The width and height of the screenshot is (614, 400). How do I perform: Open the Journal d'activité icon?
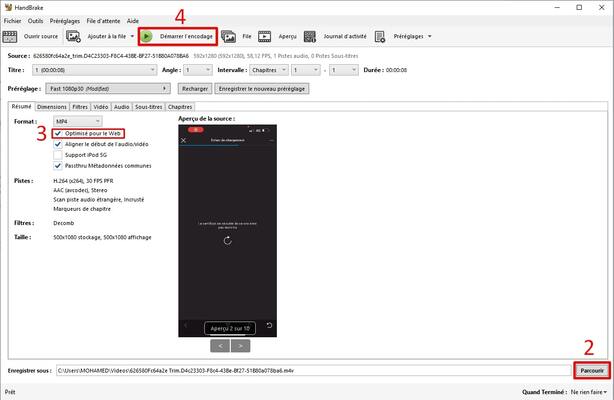tap(309, 36)
